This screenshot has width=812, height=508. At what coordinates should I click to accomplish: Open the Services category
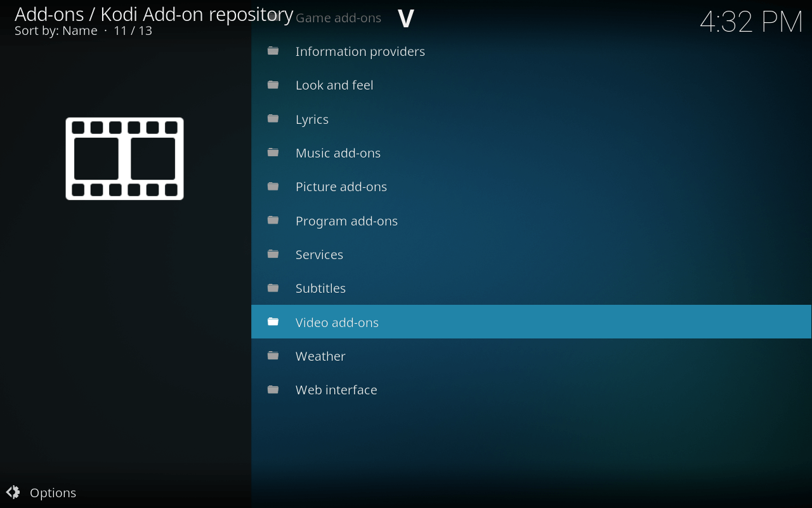[x=532, y=254]
